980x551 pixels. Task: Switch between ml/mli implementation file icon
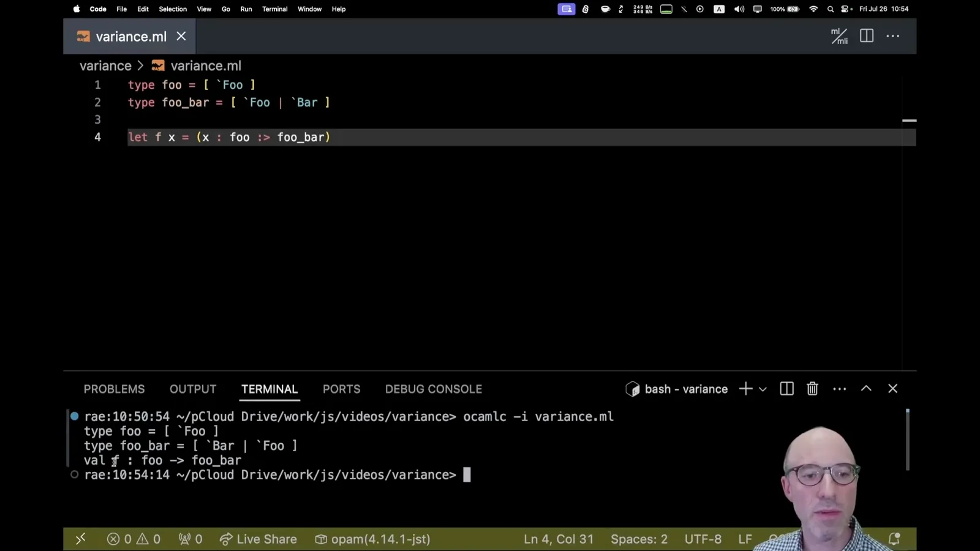click(x=839, y=36)
